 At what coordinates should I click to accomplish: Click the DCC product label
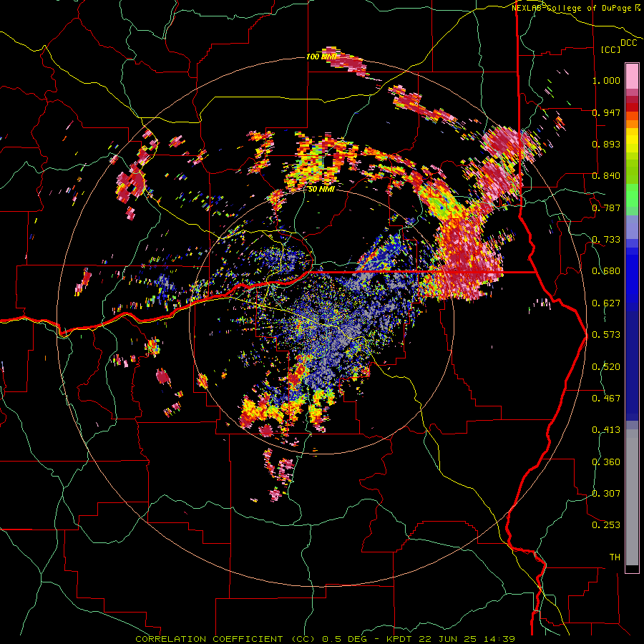tap(628, 43)
